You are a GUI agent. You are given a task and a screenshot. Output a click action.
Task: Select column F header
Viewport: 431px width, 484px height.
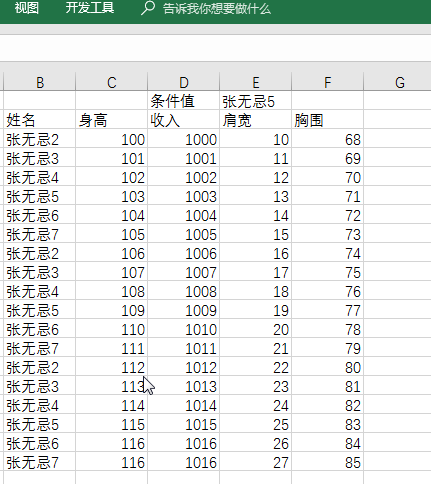(328, 82)
